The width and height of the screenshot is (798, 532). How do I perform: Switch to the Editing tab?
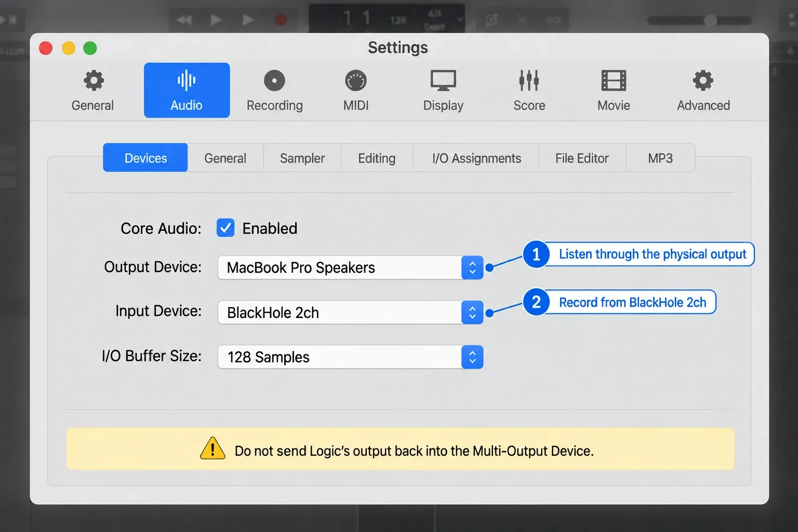point(377,158)
